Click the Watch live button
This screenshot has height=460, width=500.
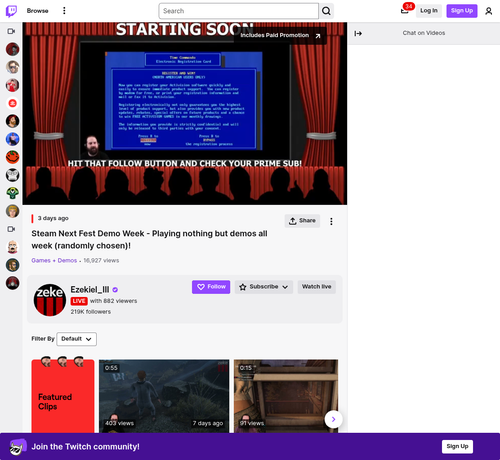[x=316, y=287]
